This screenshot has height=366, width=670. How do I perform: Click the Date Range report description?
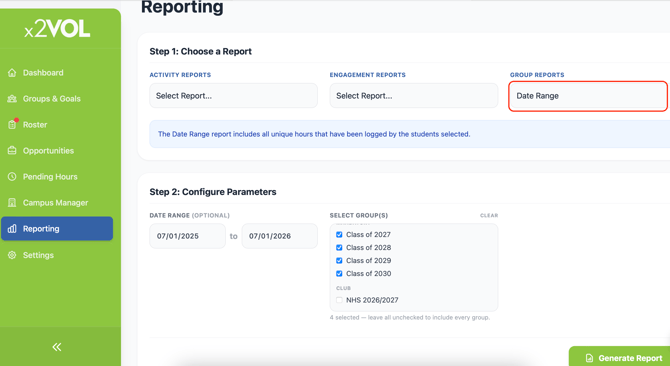[x=314, y=134]
